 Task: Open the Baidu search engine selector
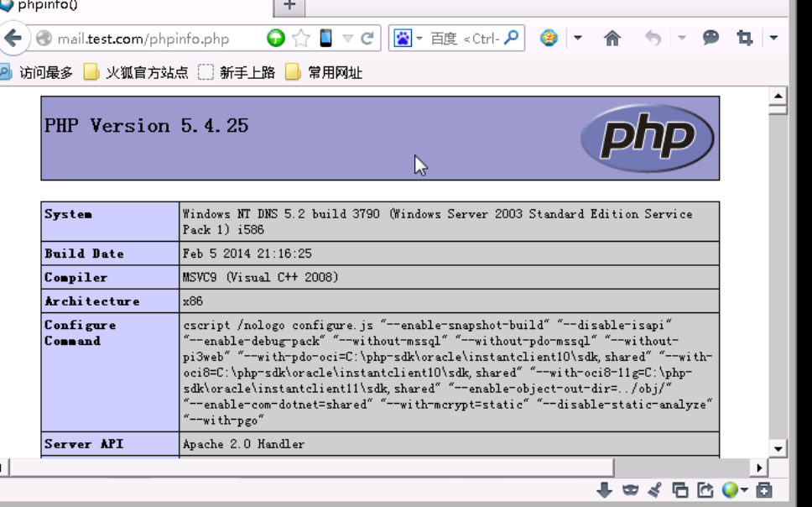pyautogui.click(x=408, y=39)
